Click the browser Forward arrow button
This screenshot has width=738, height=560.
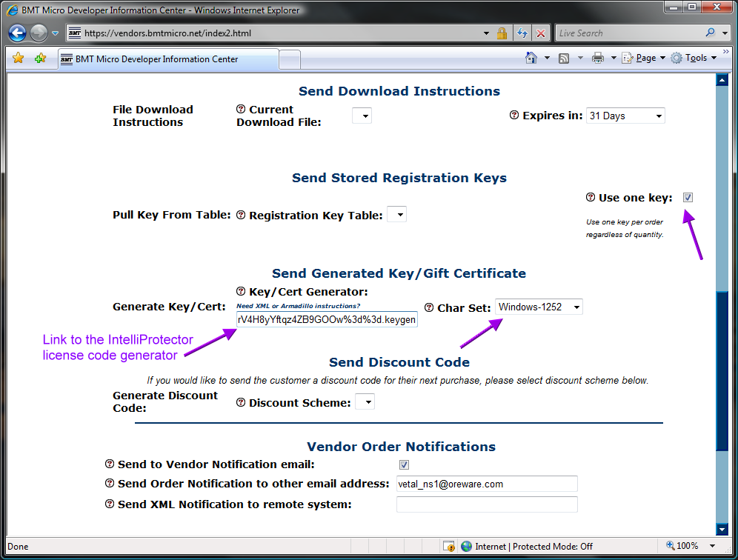point(39,33)
